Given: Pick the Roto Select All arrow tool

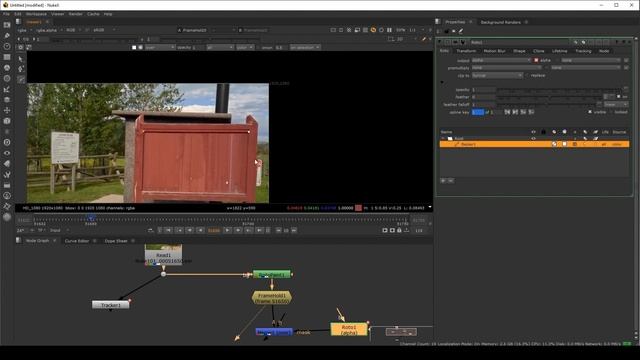Looking at the screenshot, I should pyautogui.click(x=21, y=59).
